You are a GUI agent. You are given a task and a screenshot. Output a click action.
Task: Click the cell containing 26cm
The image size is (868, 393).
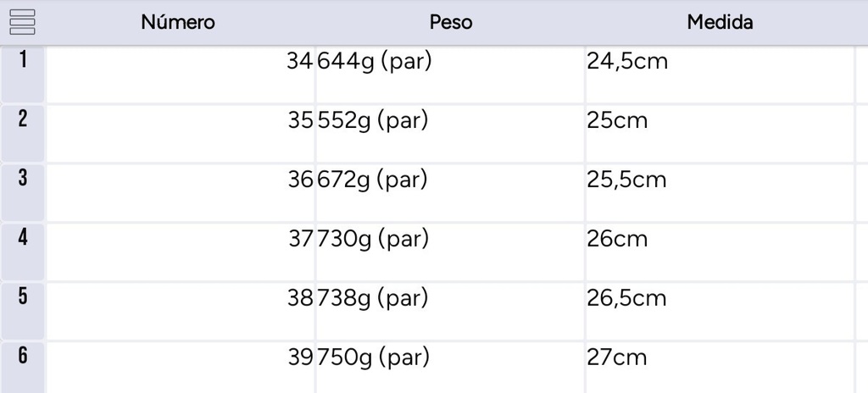[720, 252]
